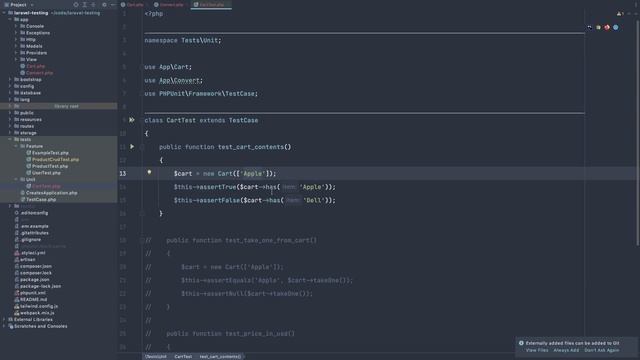Open phpunit.xml in project tree
The width and height of the screenshot is (640, 360).
[33, 293]
